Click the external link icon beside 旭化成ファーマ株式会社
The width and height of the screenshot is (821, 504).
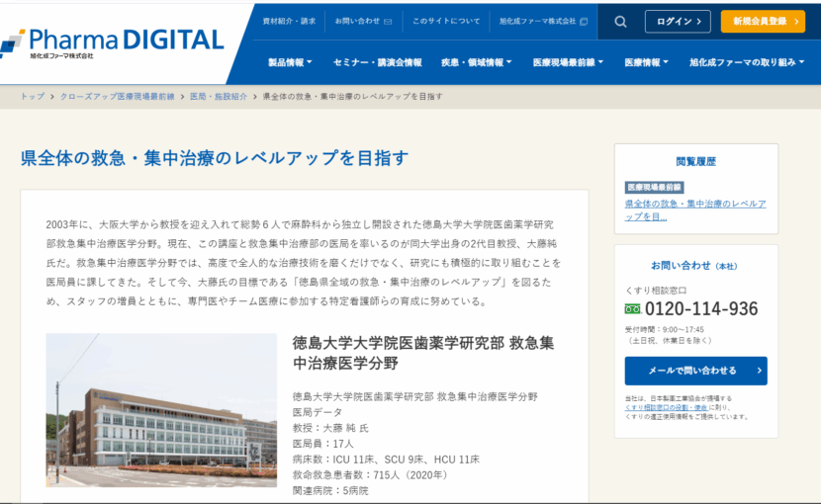(584, 22)
